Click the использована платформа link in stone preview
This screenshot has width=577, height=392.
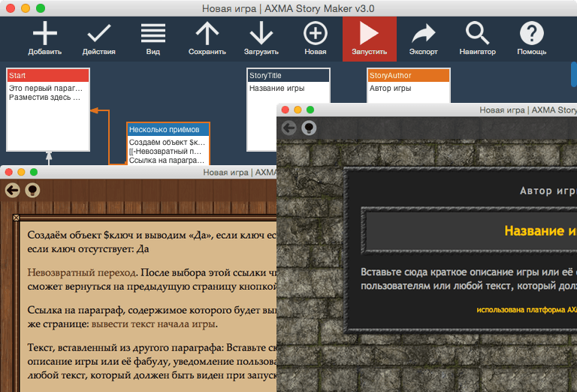click(x=527, y=309)
